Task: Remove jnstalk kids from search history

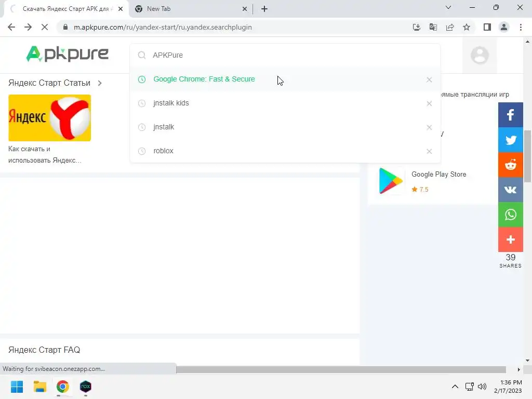Action: (x=429, y=103)
